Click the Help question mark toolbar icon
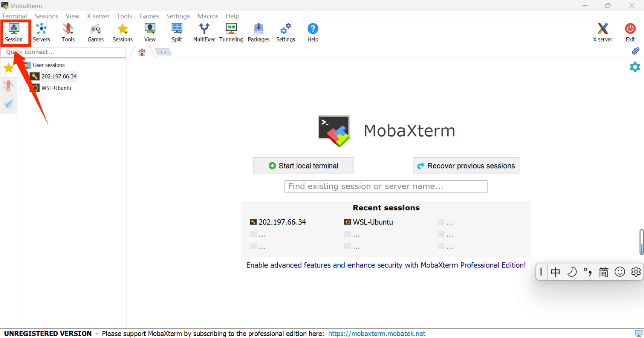The height and width of the screenshot is (338, 644). [x=313, y=33]
